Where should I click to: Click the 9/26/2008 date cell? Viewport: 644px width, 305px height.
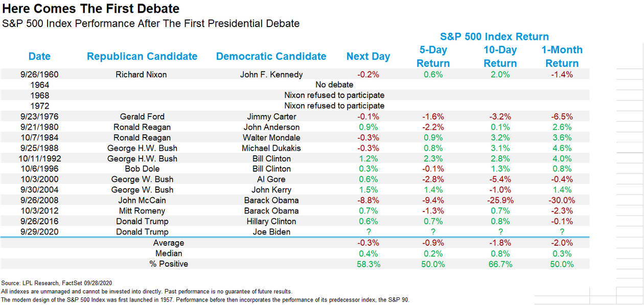click(40, 200)
